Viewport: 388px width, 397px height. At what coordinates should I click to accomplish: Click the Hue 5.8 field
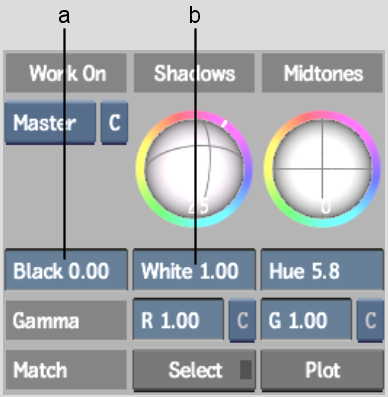coord(322,270)
